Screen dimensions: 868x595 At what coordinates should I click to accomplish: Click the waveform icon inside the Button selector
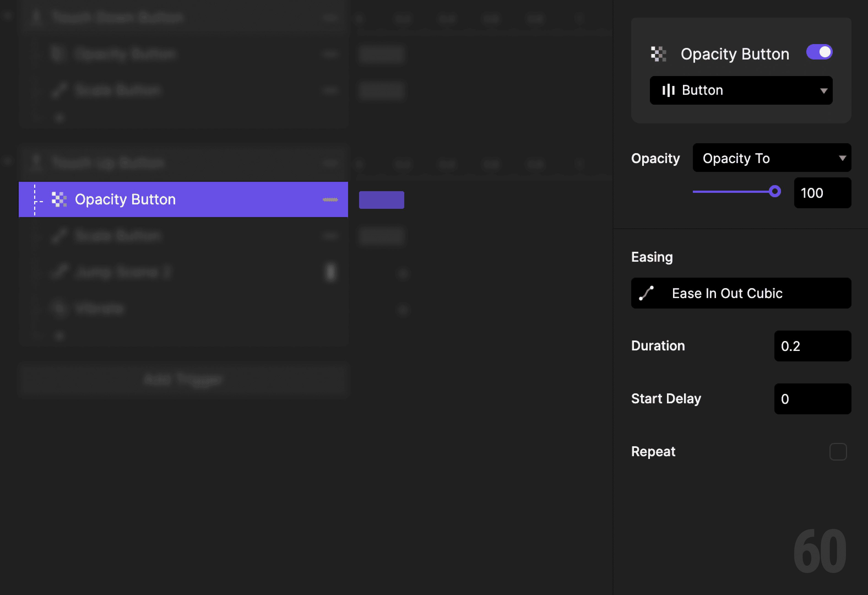(x=669, y=90)
